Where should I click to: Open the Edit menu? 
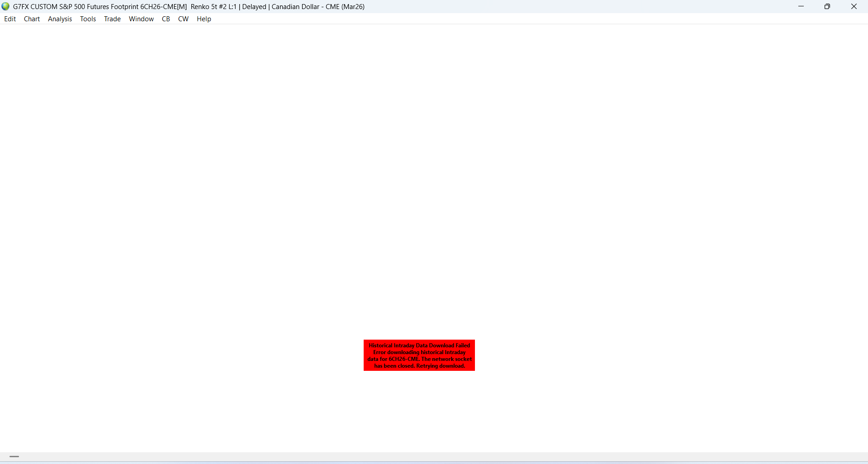click(10, 19)
